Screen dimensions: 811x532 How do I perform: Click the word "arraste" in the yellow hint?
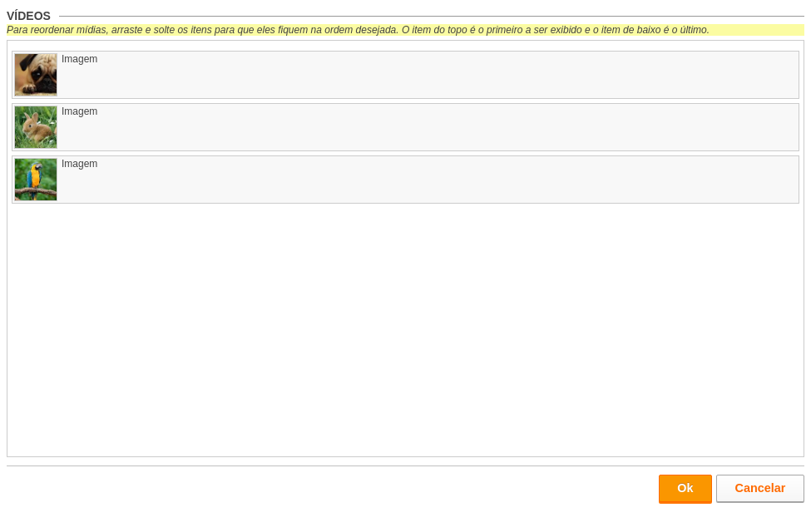click(x=126, y=30)
